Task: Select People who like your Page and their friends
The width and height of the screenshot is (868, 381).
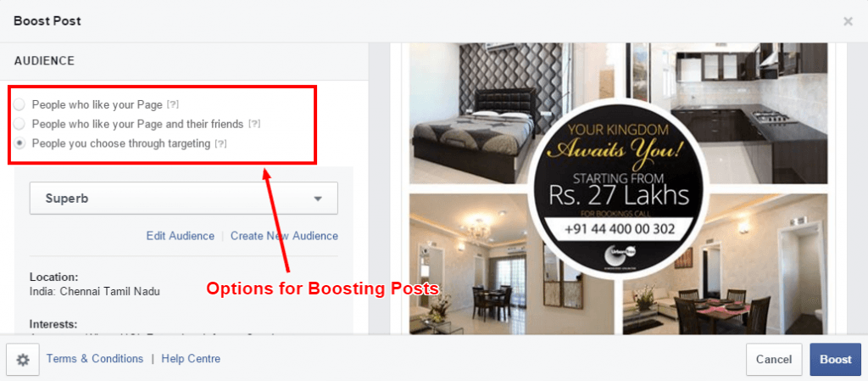Action: click(19, 124)
